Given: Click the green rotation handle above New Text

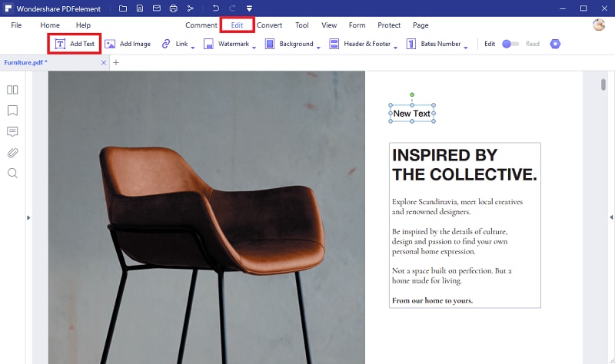Looking at the screenshot, I should [x=412, y=94].
